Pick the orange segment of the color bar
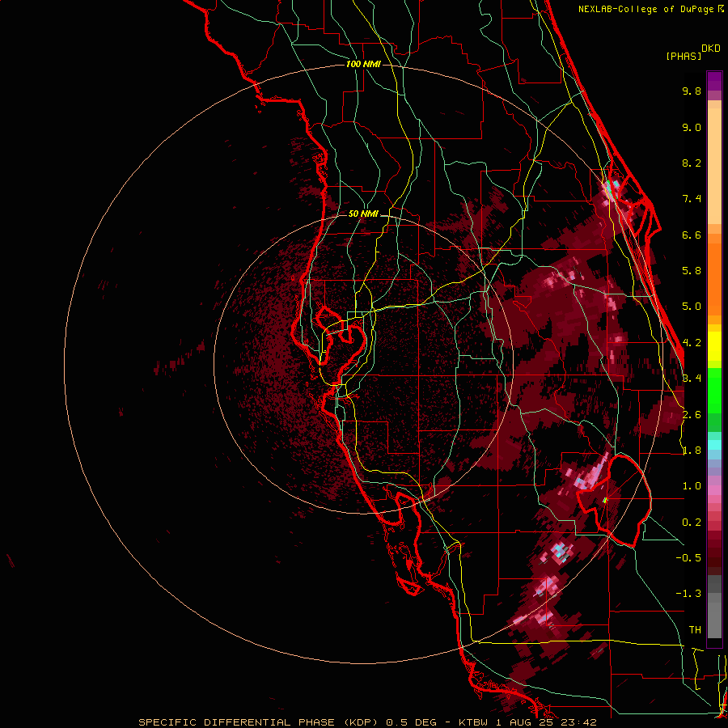The height and width of the screenshot is (728, 728). (714, 278)
